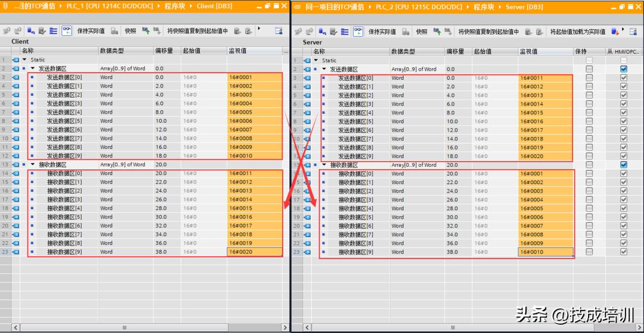Image resolution: width=644 pixels, height=333 pixels.
Task: Click add row icon in Client toolbar
Action: 18,31
